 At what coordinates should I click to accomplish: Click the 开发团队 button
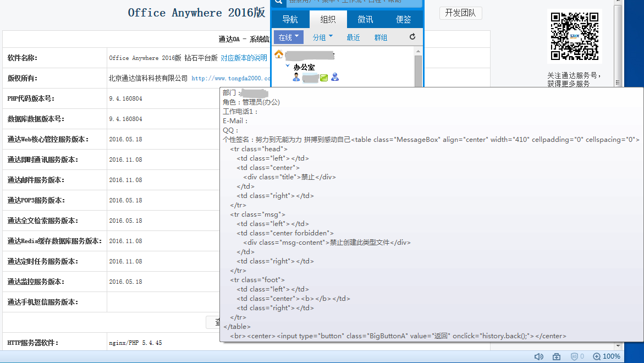(460, 13)
